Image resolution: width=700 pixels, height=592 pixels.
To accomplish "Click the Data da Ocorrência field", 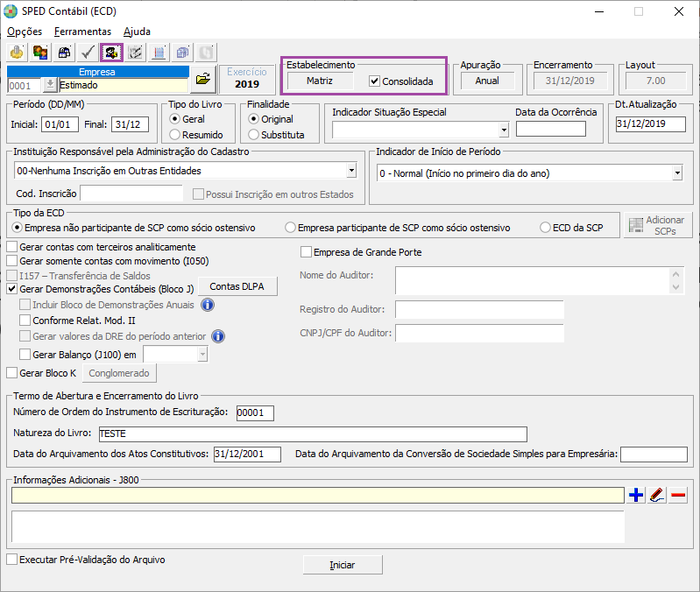I will 551,129.
